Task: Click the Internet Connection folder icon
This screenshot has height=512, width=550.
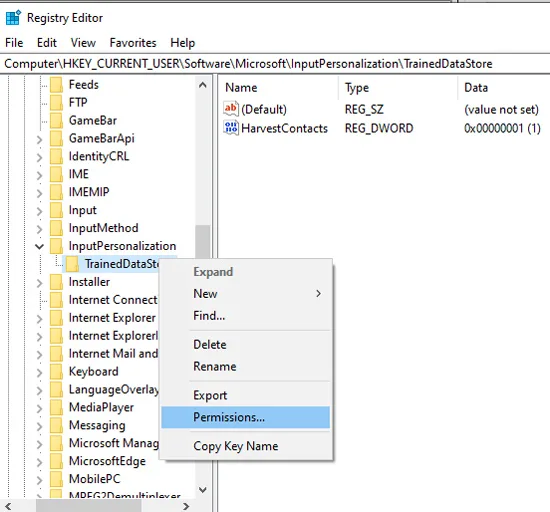Action: [x=56, y=300]
